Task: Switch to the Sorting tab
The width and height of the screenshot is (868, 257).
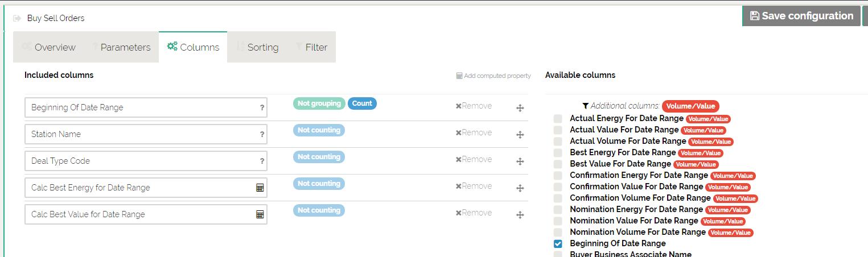Action: pos(258,47)
